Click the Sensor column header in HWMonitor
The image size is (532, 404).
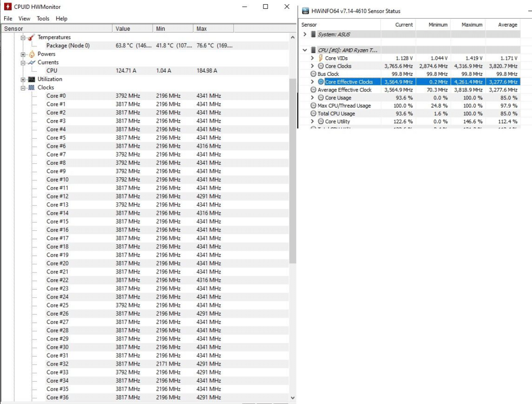coord(57,29)
